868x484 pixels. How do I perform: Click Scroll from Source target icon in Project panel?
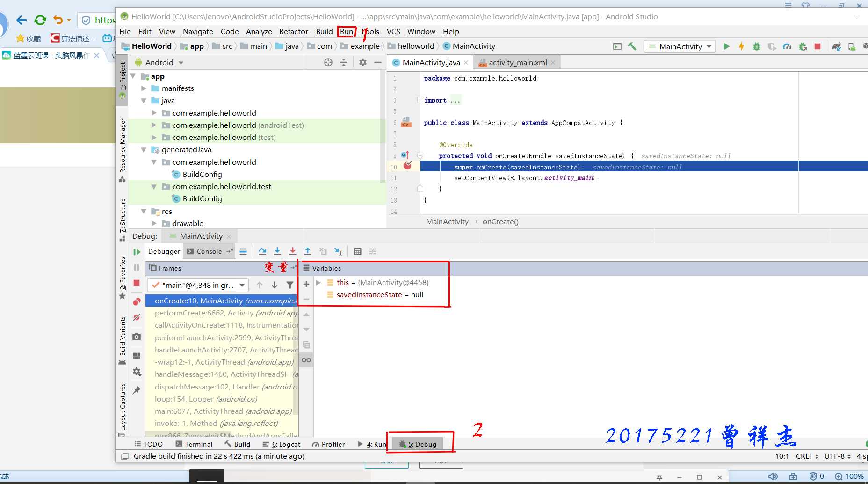coord(328,62)
